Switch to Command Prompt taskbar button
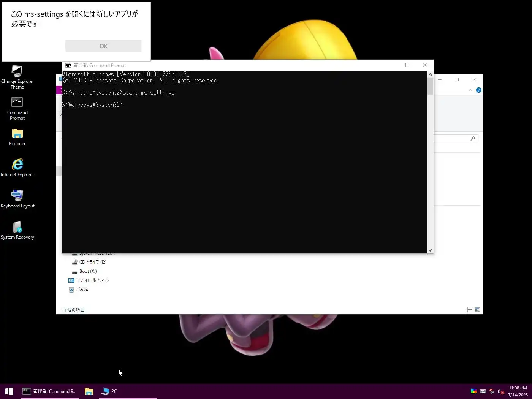Screen dimensions: 532x399 pos(49,391)
